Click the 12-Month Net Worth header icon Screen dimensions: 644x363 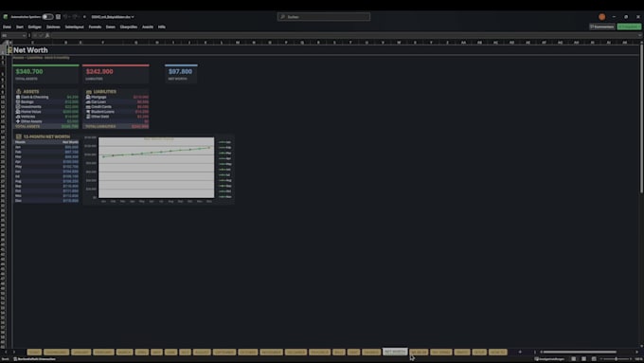click(x=19, y=136)
